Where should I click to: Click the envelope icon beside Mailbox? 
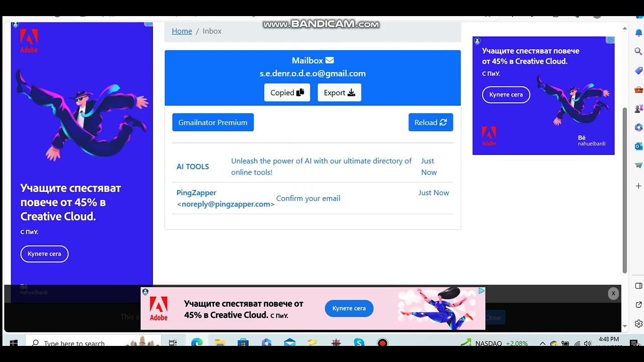coord(330,60)
